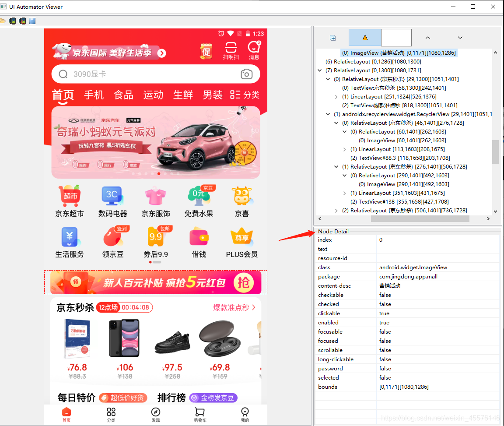
Task: Click the down caret next-result button
Action: (x=460, y=38)
